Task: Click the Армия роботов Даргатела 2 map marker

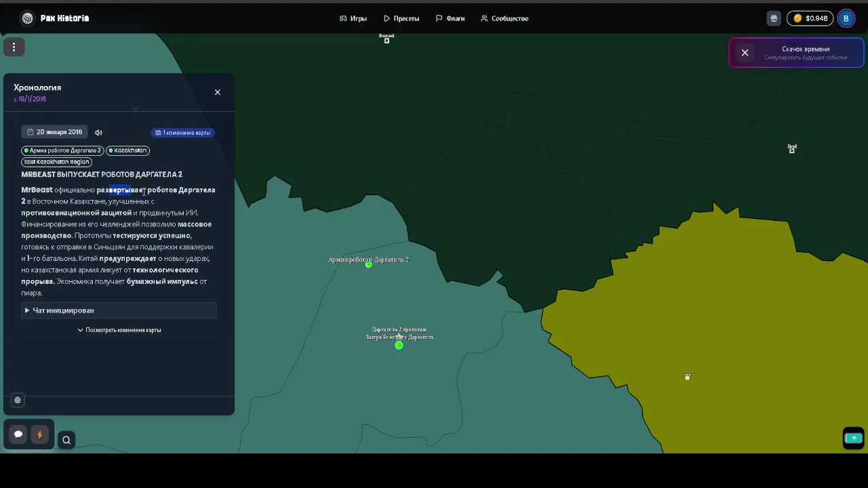Action: pos(368,264)
